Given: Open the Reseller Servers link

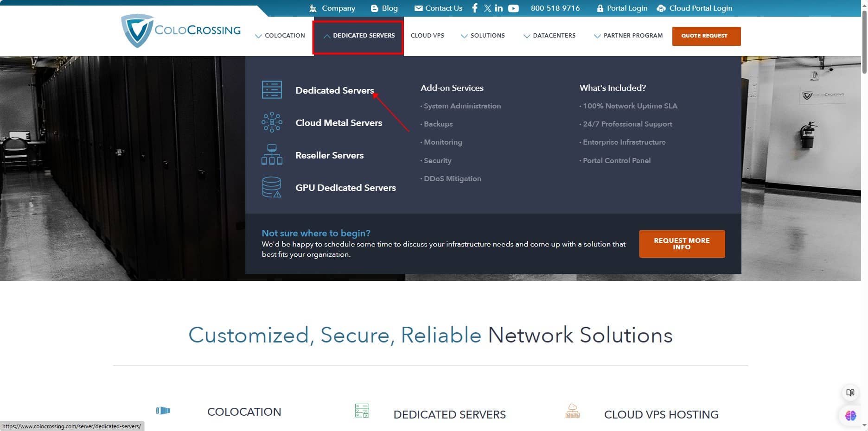Looking at the screenshot, I should pos(329,155).
